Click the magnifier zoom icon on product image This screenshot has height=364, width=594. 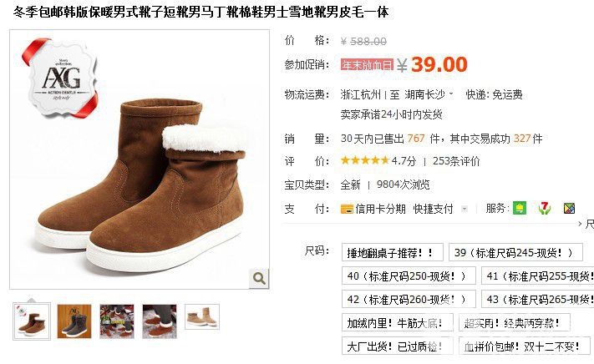(x=259, y=279)
